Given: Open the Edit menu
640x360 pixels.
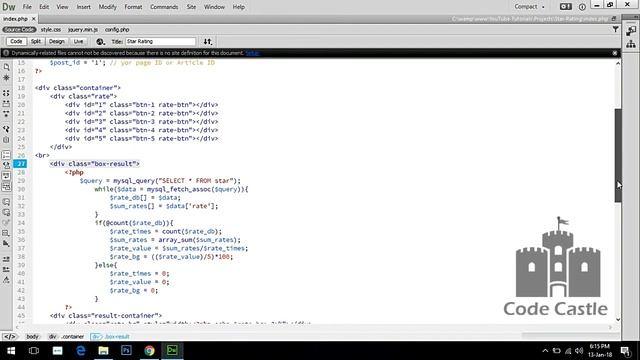Looking at the screenshot, I should click(44, 7).
